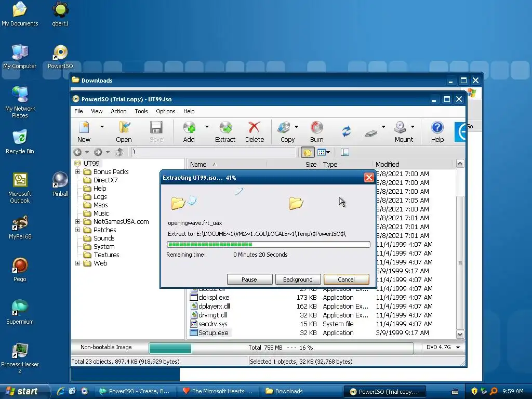Open the Options menu
Screen dimensions: 532x399
coord(166,111)
